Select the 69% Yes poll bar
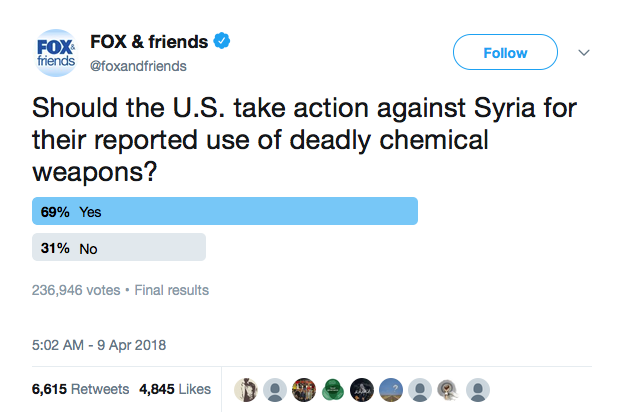The image size is (627, 412). pos(225,211)
